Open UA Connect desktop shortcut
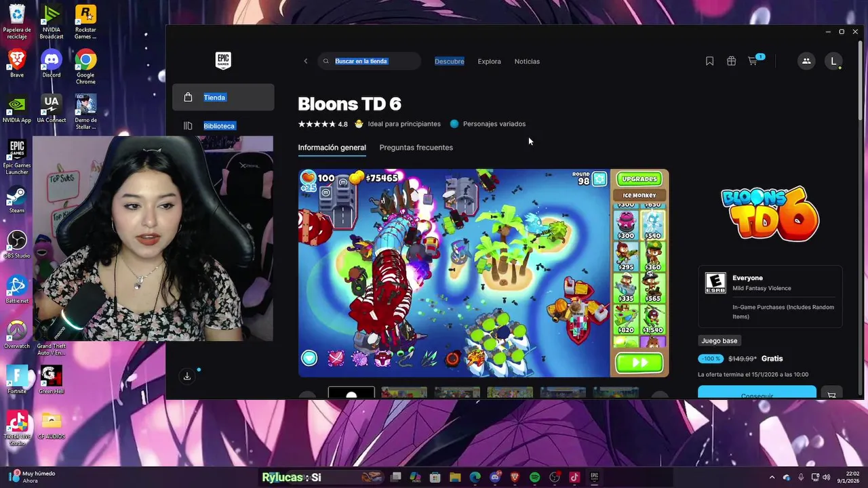This screenshot has height=488, width=868. click(x=52, y=109)
